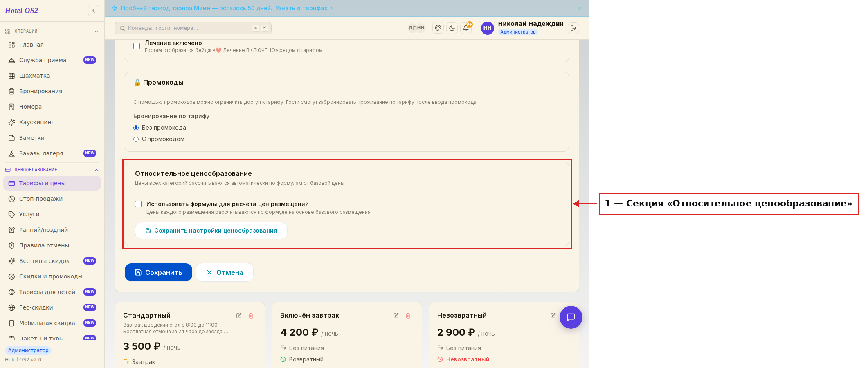Expand the Узнать о тарифах arrow
This screenshot has height=368, width=868.
(331, 8)
